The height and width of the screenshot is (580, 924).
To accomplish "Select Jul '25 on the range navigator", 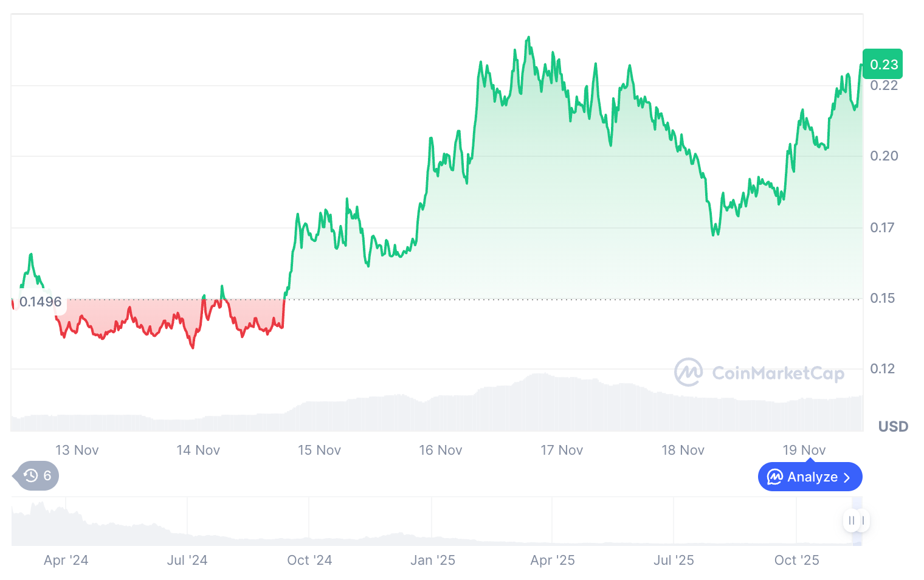I will tap(674, 560).
